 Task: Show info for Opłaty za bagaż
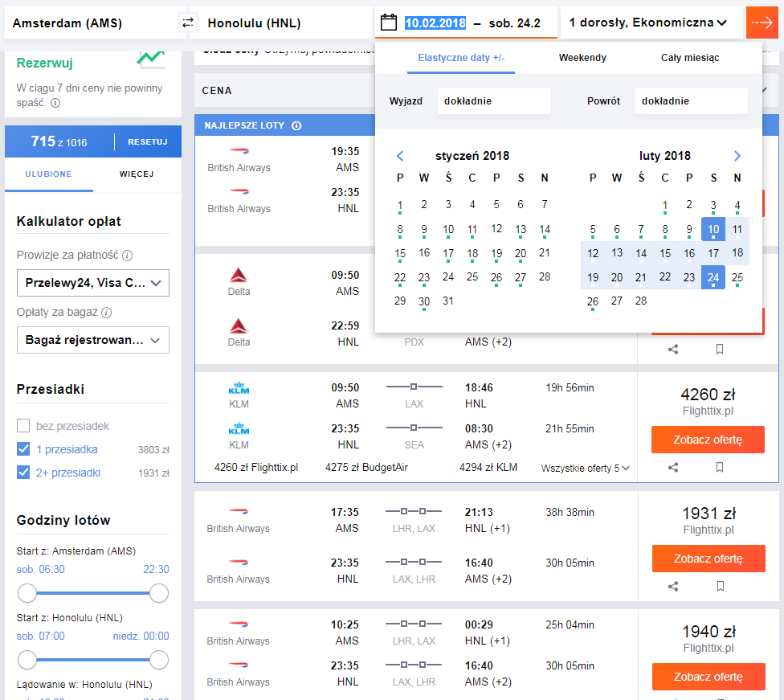[x=107, y=313]
